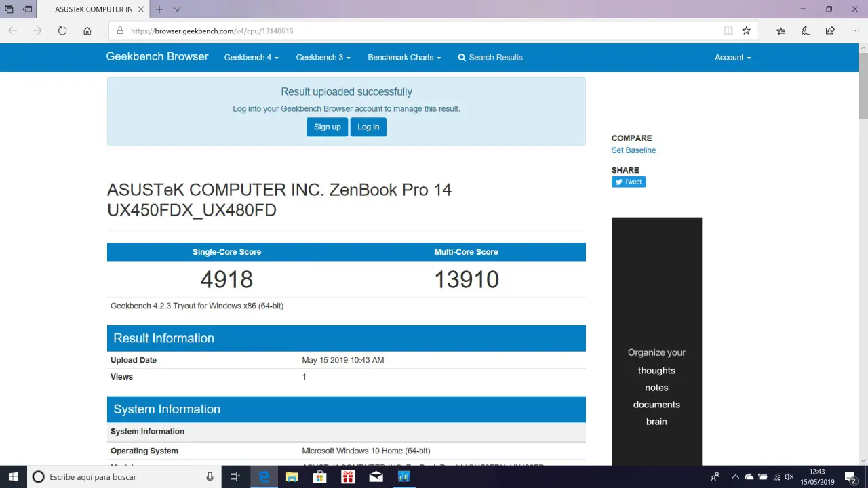This screenshot has height=488, width=868.
Task: Expand the Geekbench 3 dropdown menu
Action: pyautogui.click(x=323, y=58)
